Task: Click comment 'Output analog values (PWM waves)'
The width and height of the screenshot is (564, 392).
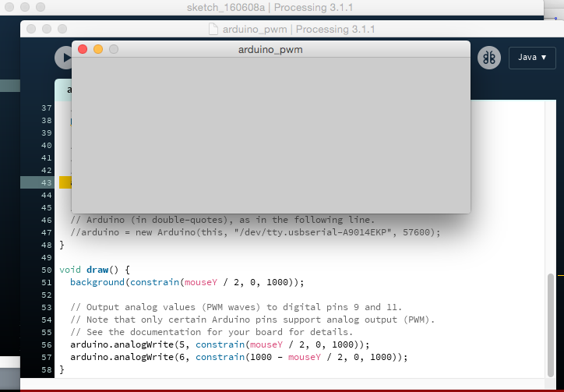Action: [236, 307]
